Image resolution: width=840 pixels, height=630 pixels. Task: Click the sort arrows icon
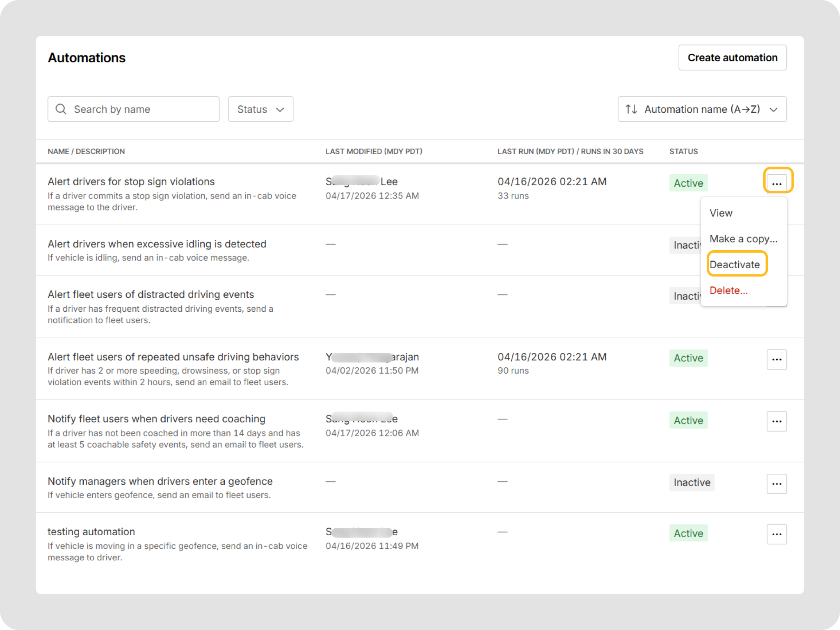tap(631, 109)
